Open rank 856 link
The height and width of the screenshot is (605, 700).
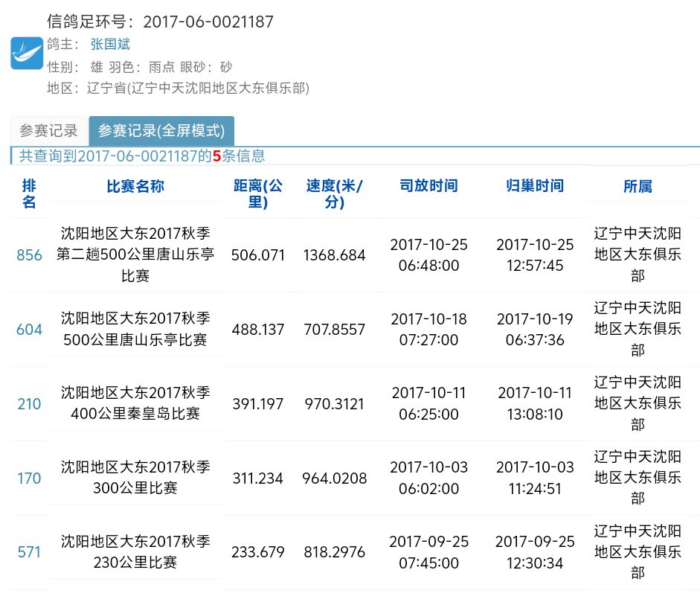[29, 255]
